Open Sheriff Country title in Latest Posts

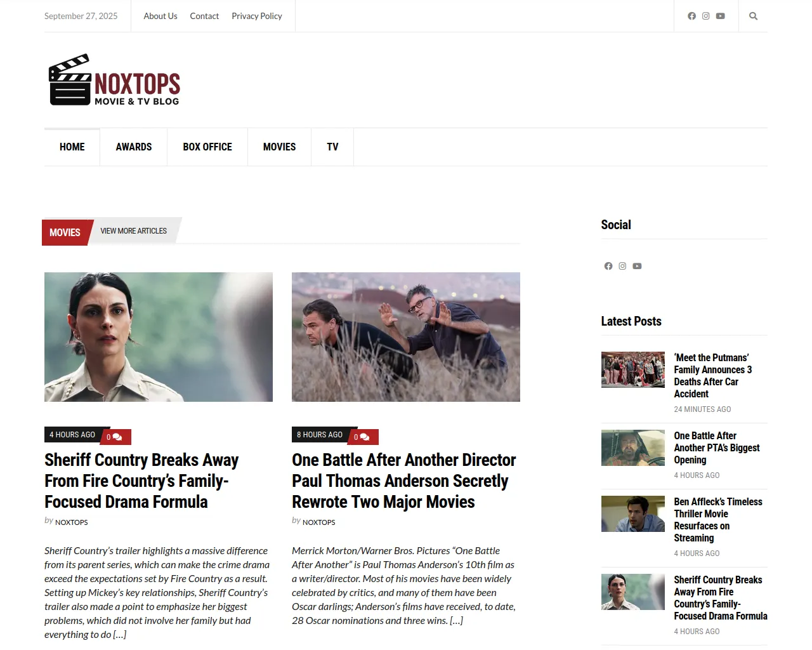pos(721,598)
